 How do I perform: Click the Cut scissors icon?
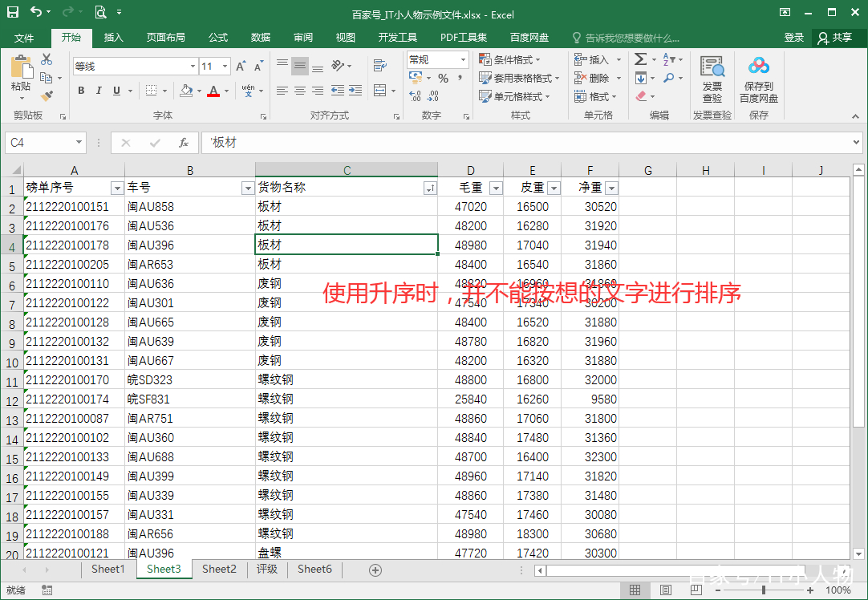pos(47,59)
